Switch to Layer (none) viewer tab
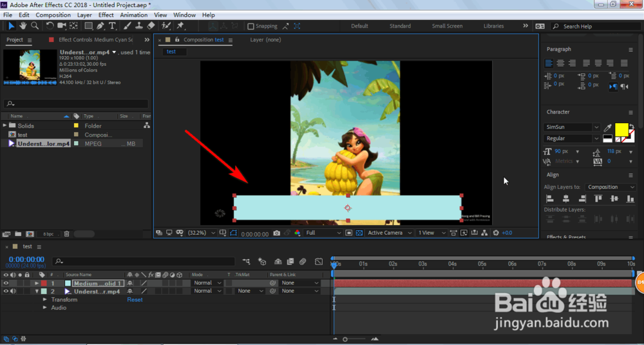644x345 pixels. (x=266, y=40)
